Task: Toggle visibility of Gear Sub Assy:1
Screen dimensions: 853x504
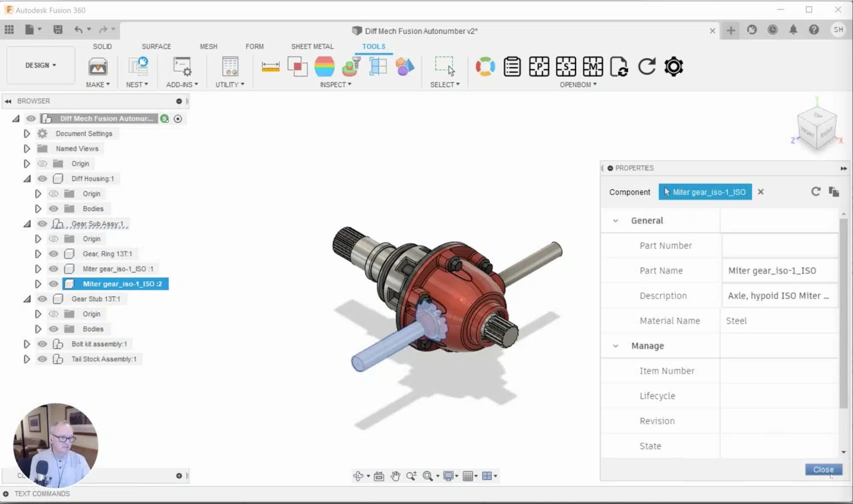Action: point(42,224)
